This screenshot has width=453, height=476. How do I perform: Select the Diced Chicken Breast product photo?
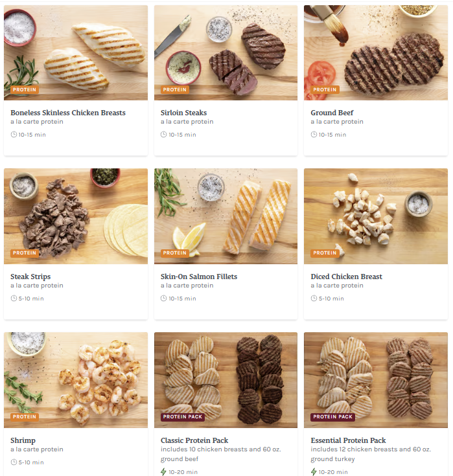pyautogui.click(x=376, y=216)
